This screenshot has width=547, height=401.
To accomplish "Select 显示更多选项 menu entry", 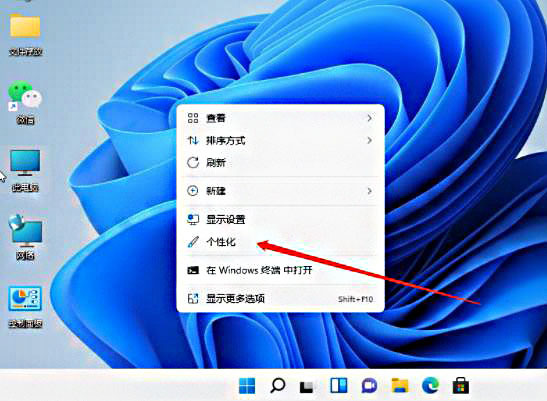I will coord(280,298).
